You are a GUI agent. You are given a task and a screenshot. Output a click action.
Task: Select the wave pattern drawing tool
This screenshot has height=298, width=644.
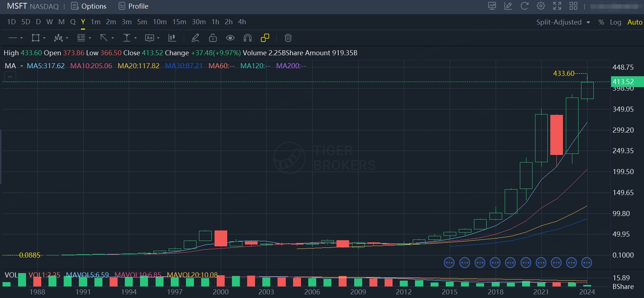(58, 38)
